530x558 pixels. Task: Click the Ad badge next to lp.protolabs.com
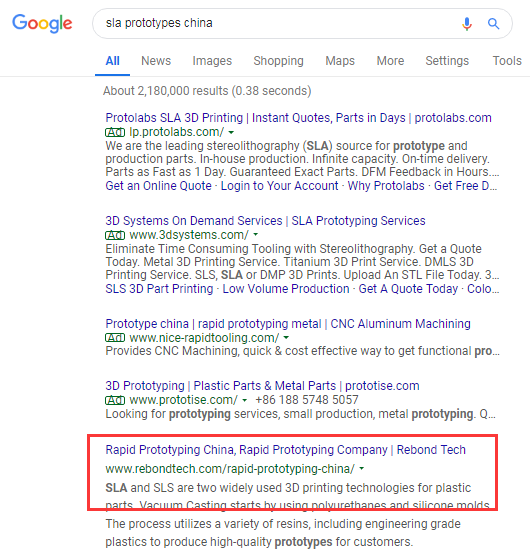pos(115,132)
